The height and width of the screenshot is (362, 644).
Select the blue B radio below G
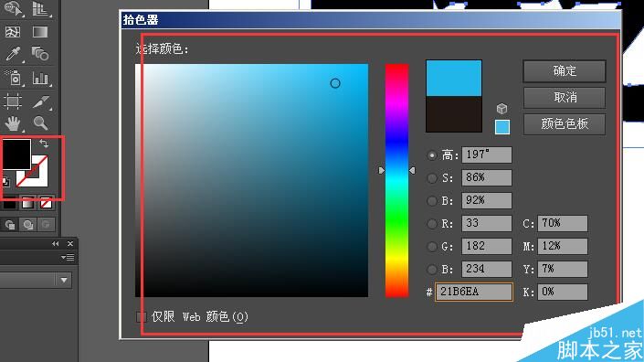[x=432, y=270]
